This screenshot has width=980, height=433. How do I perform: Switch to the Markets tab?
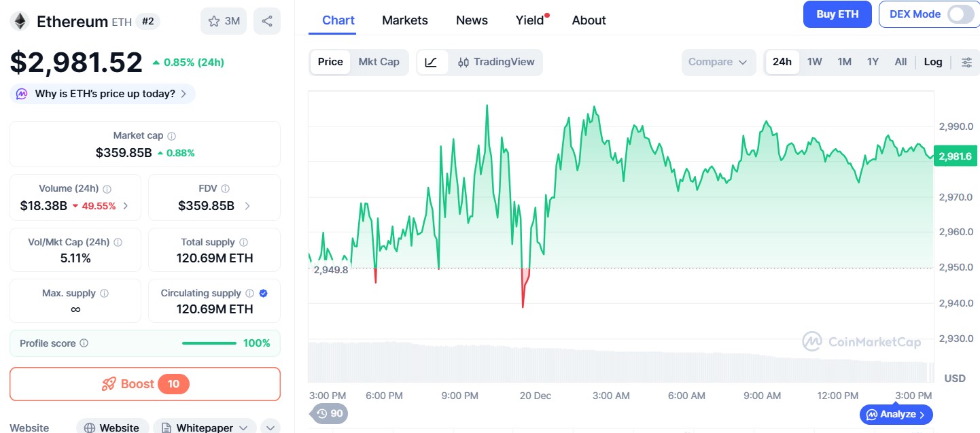tap(405, 20)
